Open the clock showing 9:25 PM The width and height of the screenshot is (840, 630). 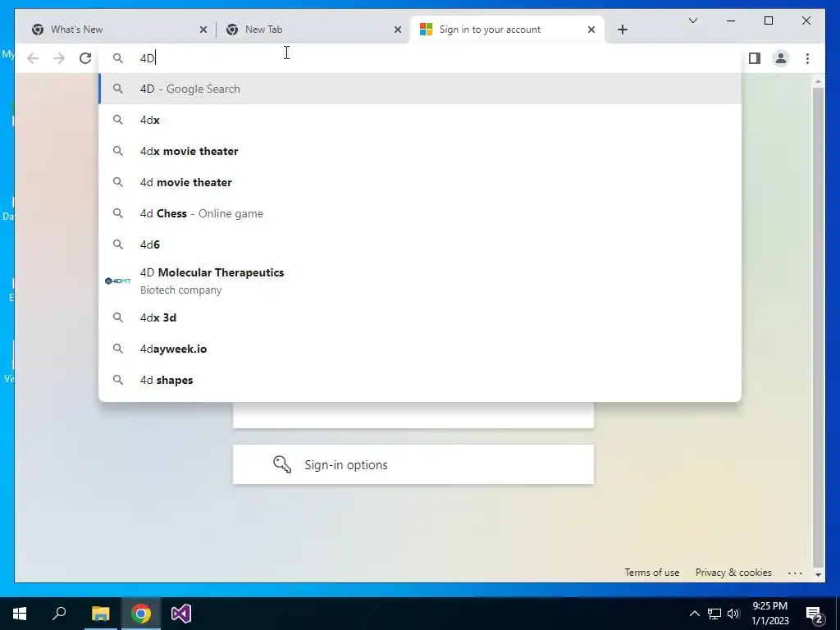(769, 614)
